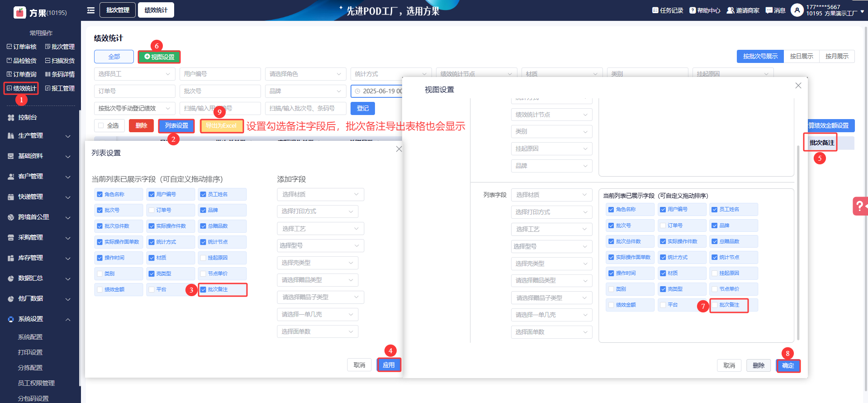868x403 pixels.
Task: Click the 控制台 sidebar icon
Action: (x=11, y=117)
